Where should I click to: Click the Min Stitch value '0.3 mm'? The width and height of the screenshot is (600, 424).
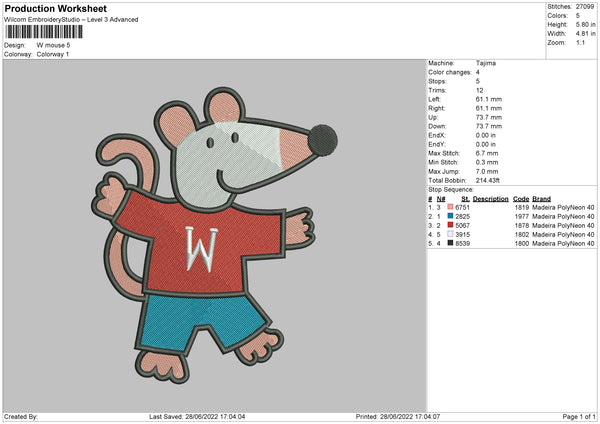tap(487, 162)
